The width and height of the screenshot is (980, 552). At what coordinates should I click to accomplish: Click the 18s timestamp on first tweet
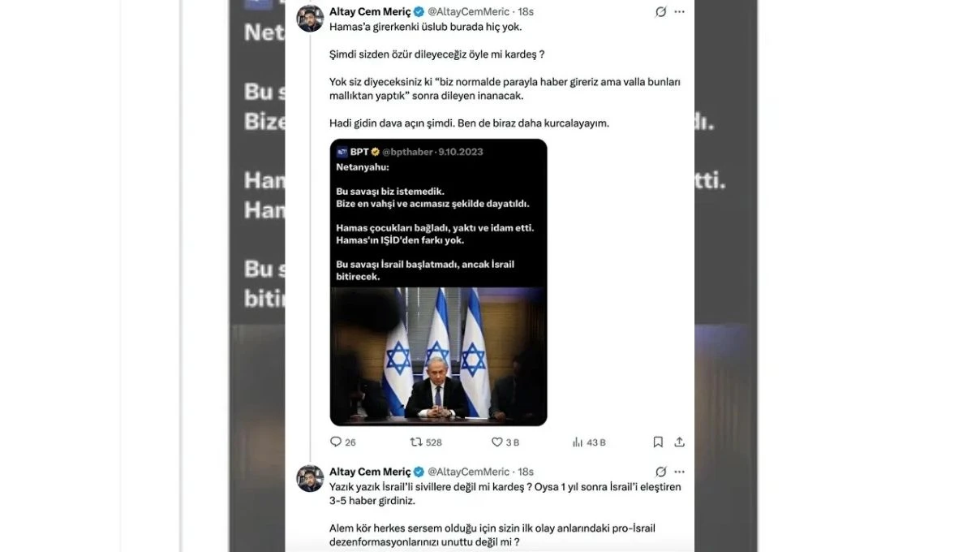click(x=526, y=12)
